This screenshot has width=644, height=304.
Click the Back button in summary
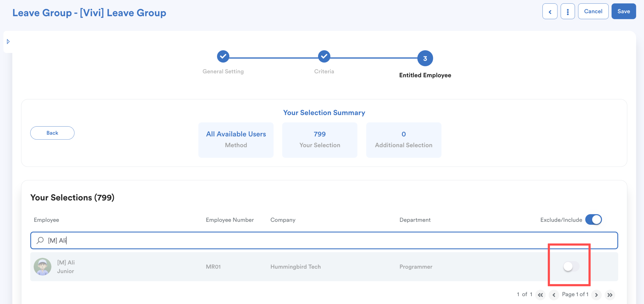point(52,133)
